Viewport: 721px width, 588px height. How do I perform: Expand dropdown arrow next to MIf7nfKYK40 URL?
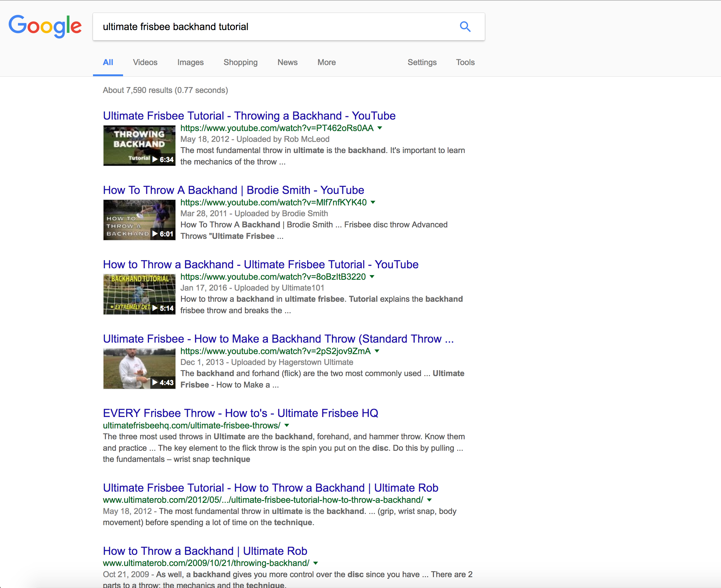(x=373, y=202)
